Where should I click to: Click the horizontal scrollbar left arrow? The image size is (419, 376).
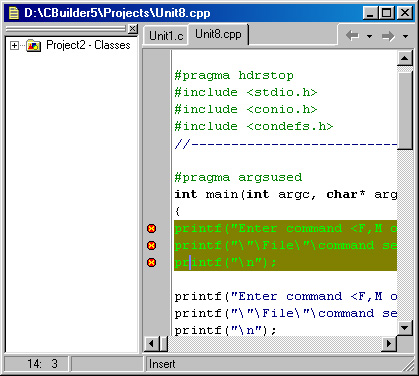[151, 343]
